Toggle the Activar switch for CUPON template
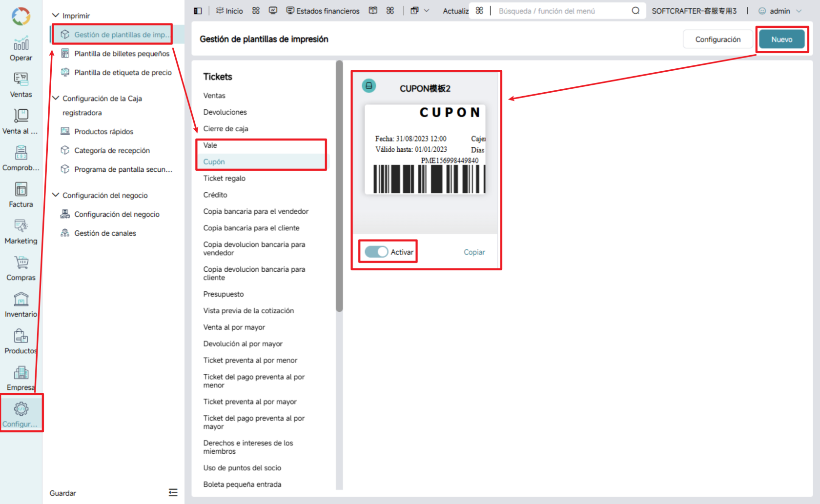This screenshot has height=504, width=820. [x=376, y=252]
